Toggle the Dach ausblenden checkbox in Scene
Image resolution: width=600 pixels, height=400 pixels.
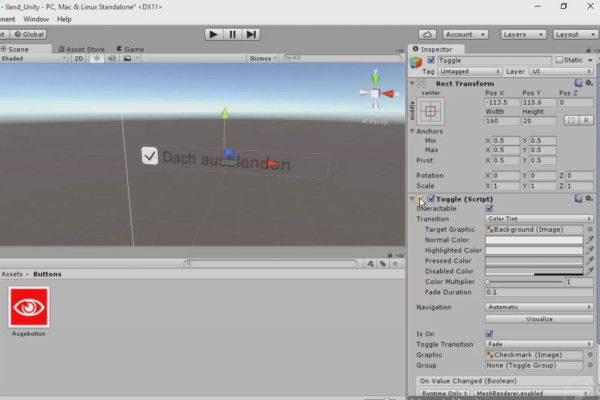pos(150,156)
